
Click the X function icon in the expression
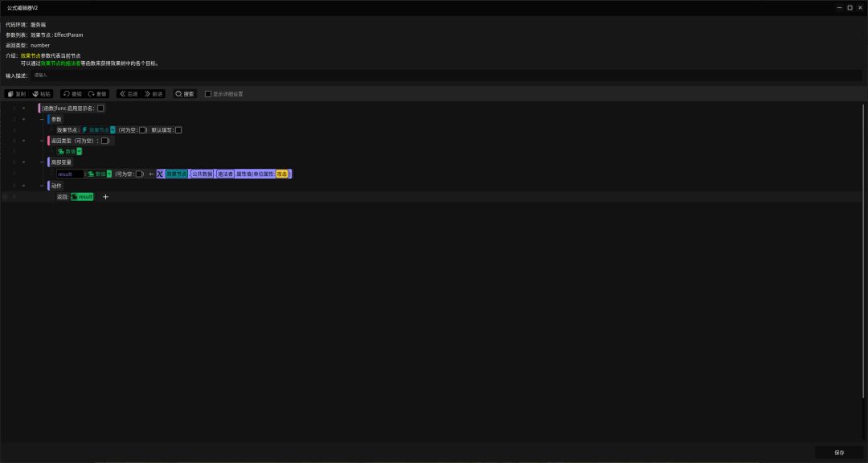[160, 174]
